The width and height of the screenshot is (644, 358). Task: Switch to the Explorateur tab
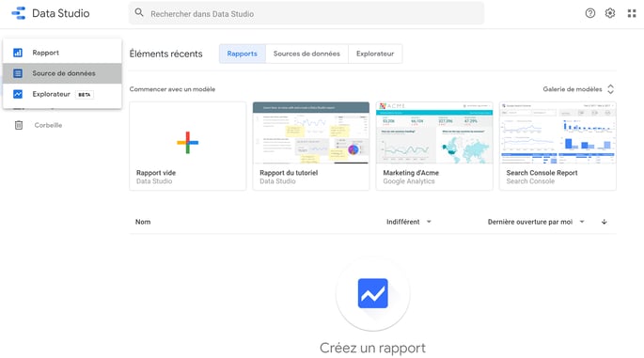tap(375, 54)
